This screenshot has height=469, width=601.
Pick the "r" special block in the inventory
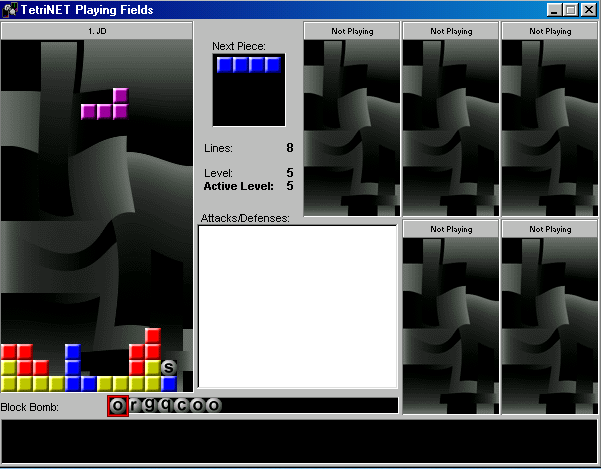point(134,405)
